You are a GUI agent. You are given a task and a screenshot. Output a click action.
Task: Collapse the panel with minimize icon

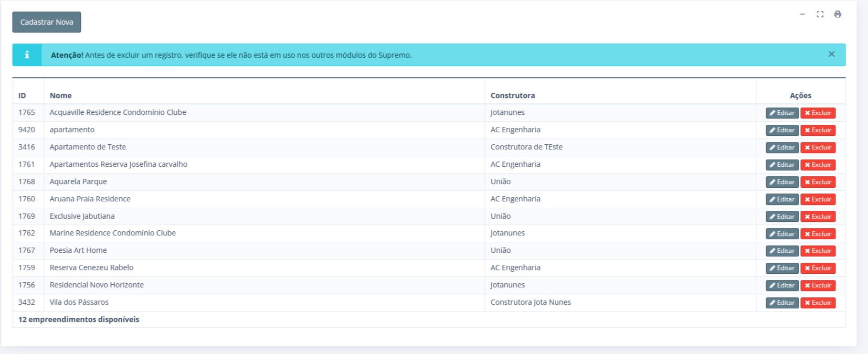802,14
